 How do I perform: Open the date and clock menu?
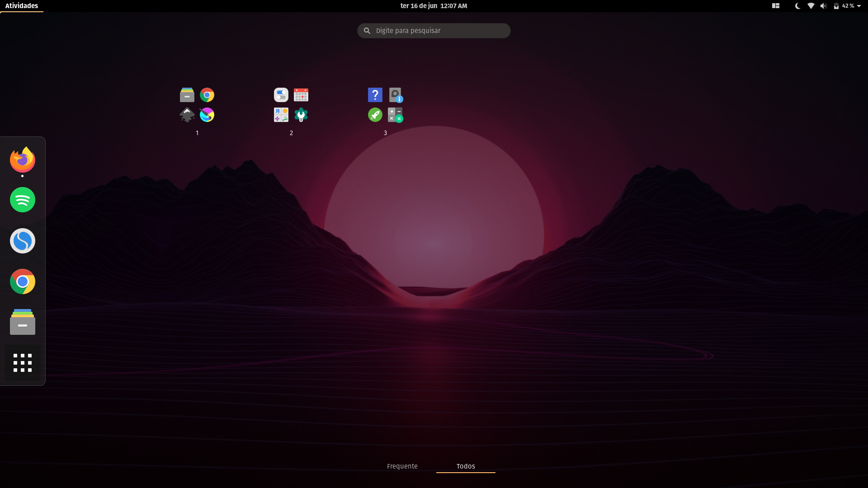tap(434, 6)
